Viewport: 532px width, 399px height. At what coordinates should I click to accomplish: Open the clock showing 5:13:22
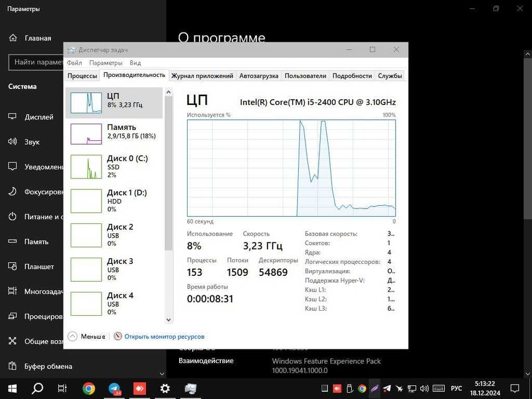tap(485, 389)
